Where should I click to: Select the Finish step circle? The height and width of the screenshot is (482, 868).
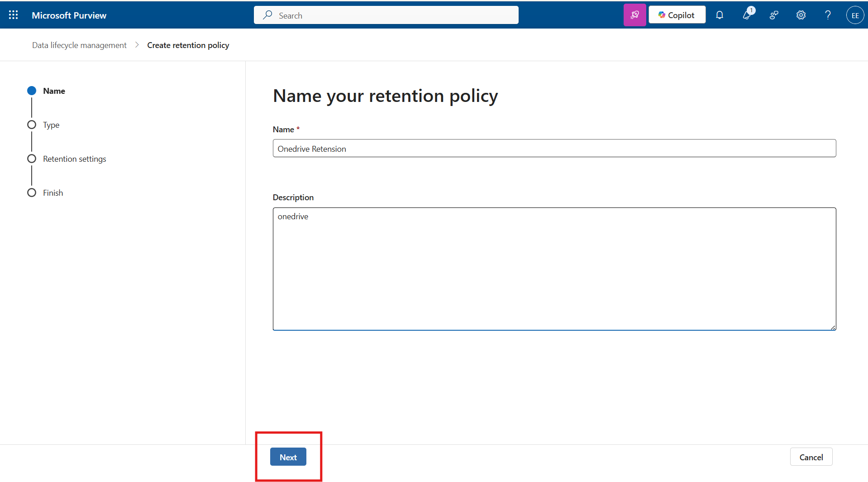pos(31,193)
